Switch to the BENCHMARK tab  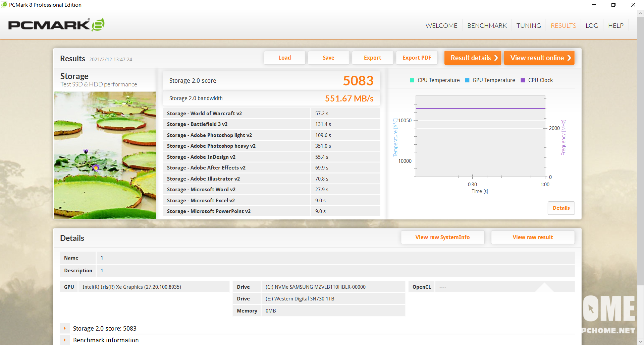pyautogui.click(x=487, y=26)
